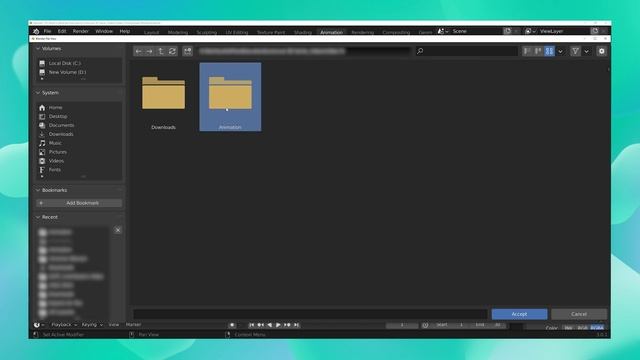This screenshot has width=640, height=360.
Task: Play animation in reverse button
Action: click(269, 325)
